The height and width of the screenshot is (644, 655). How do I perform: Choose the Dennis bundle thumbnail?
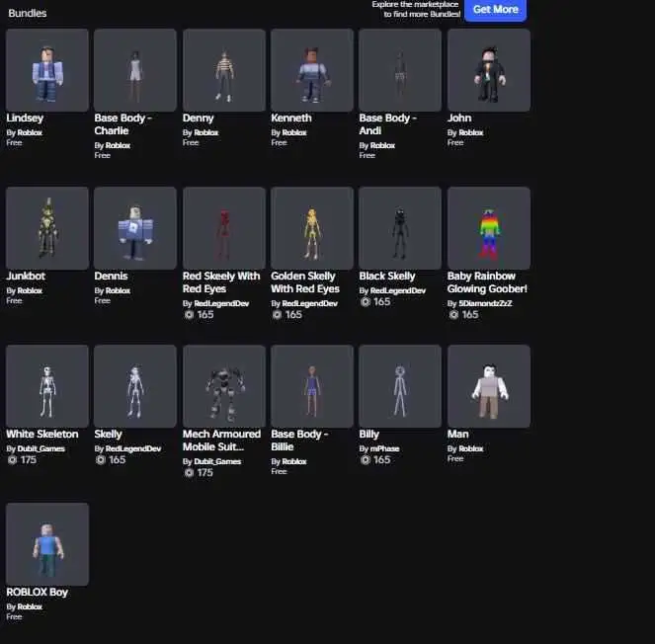(x=135, y=228)
